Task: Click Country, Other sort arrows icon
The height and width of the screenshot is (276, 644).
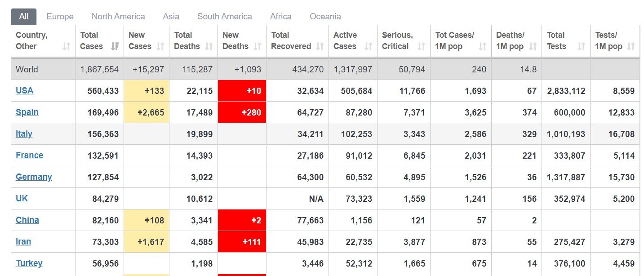Action: pos(67,46)
